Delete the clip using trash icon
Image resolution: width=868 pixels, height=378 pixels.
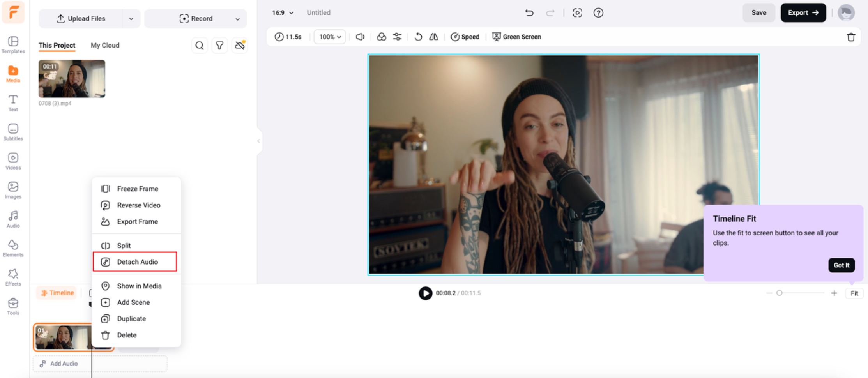851,37
